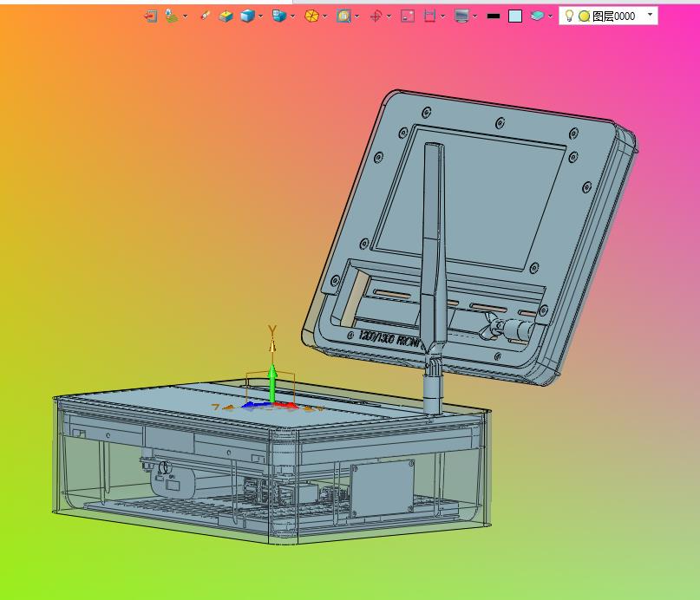
Task: Click the 图层0000 layer name text
Action: (613, 16)
